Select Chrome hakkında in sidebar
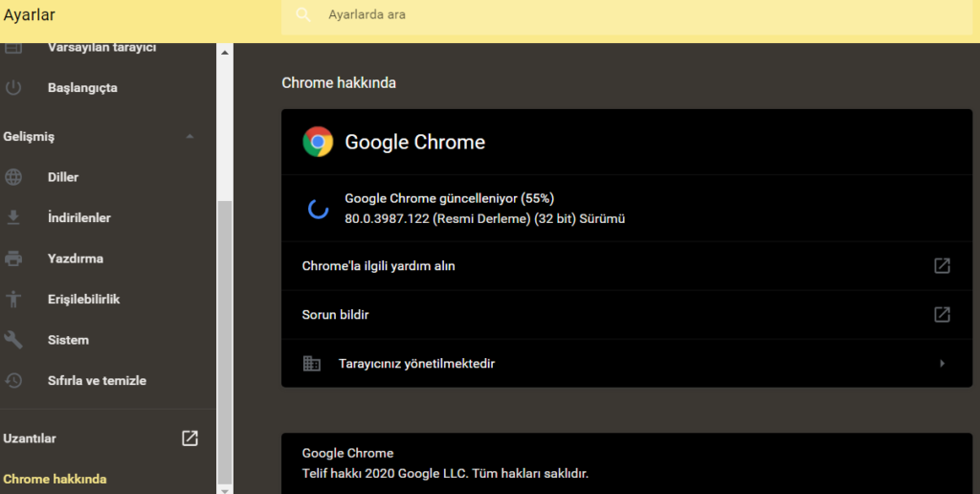 [55, 479]
